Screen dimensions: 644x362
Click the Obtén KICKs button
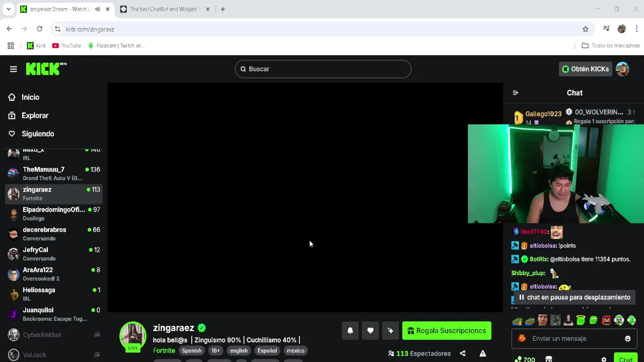(585, 69)
